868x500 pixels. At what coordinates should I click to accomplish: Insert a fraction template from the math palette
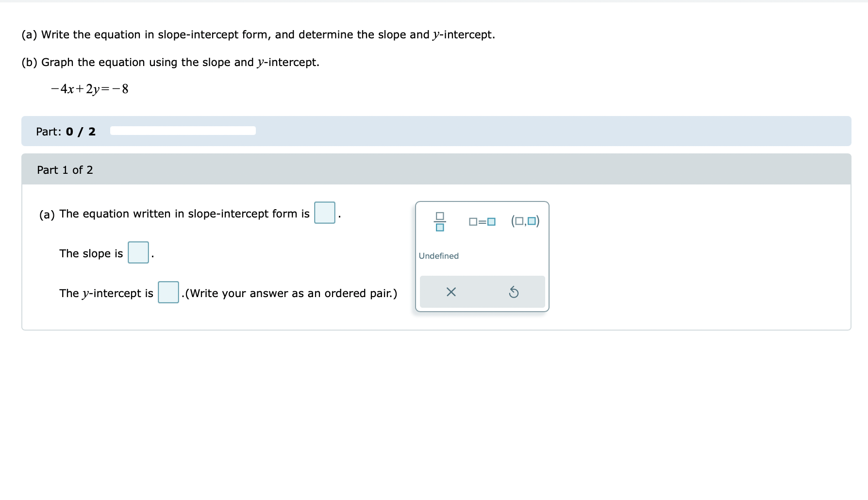coord(440,221)
